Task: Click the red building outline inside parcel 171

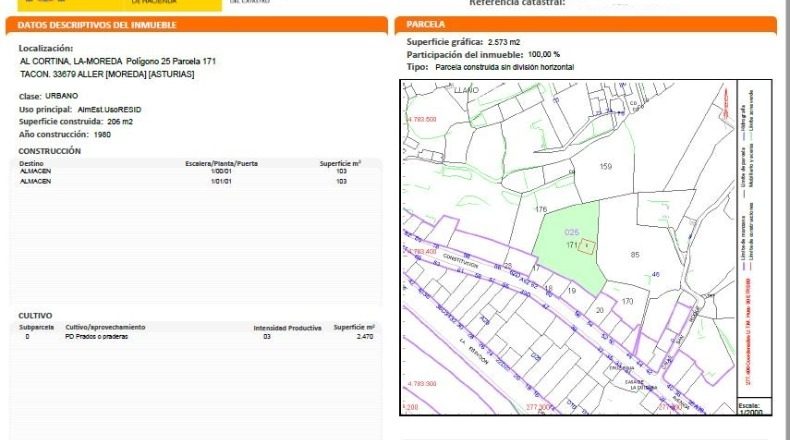Action: pyautogui.click(x=586, y=246)
